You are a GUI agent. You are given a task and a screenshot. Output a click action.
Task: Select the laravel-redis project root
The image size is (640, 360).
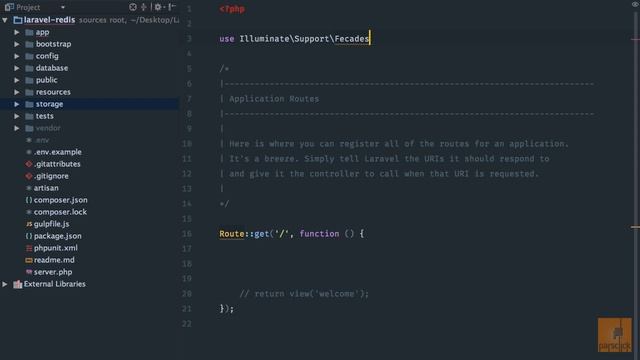(49, 20)
